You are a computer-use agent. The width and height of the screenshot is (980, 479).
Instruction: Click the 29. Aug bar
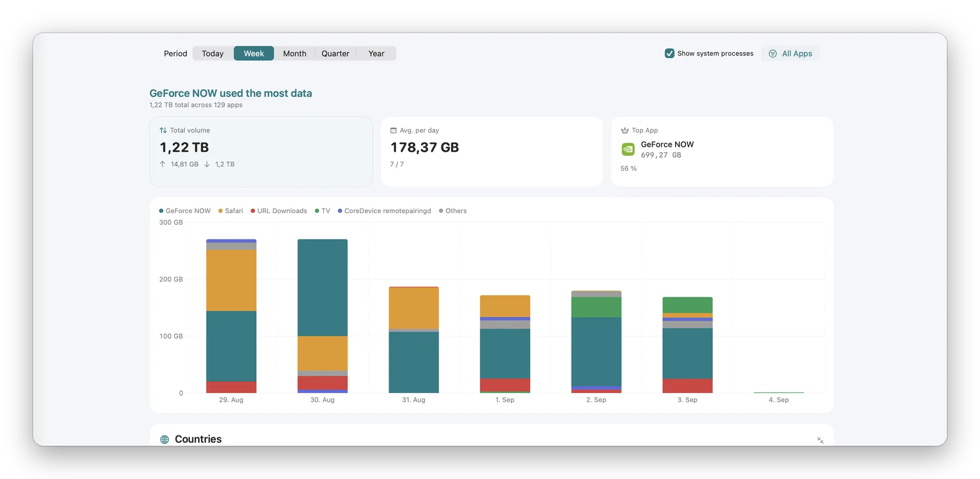coord(231,316)
